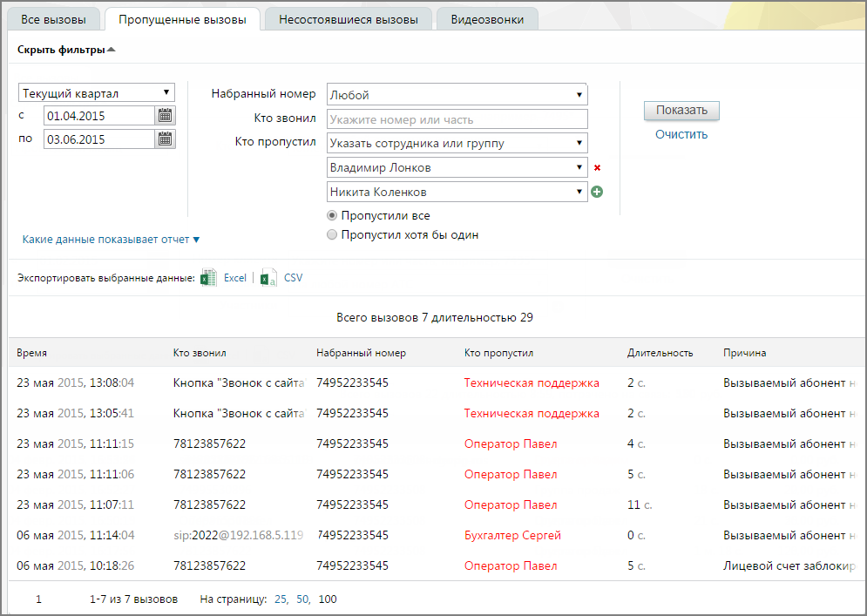Click the 'Длительность' column header

[x=660, y=353]
